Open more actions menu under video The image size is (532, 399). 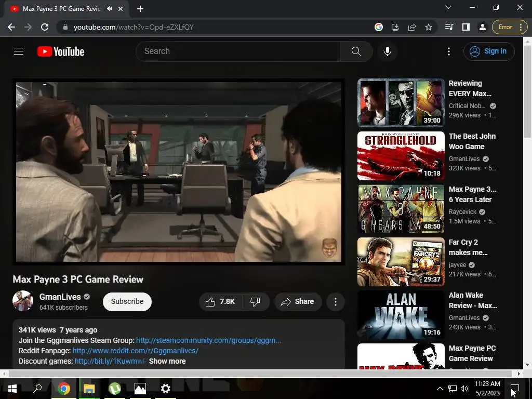pyautogui.click(x=336, y=302)
